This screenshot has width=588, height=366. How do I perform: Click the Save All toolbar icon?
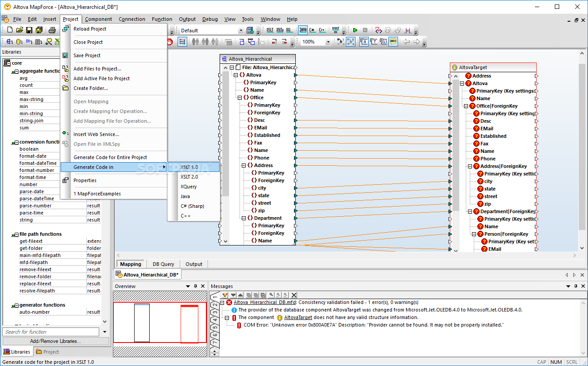click(39, 30)
